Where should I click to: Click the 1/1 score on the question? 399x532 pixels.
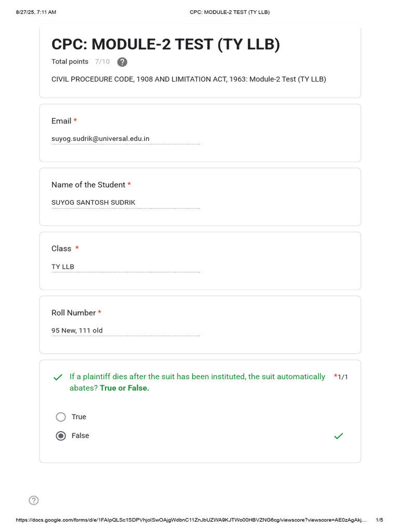342,377
